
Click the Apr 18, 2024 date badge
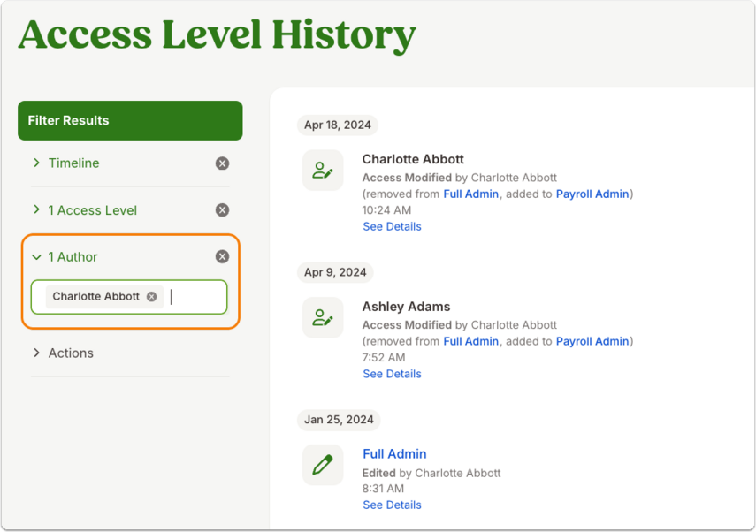tap(338, 125)
